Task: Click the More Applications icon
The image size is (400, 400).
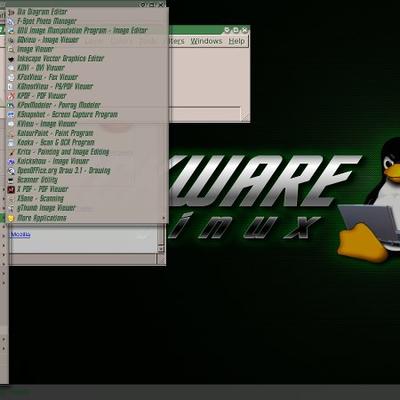Action: click(11, 218)
